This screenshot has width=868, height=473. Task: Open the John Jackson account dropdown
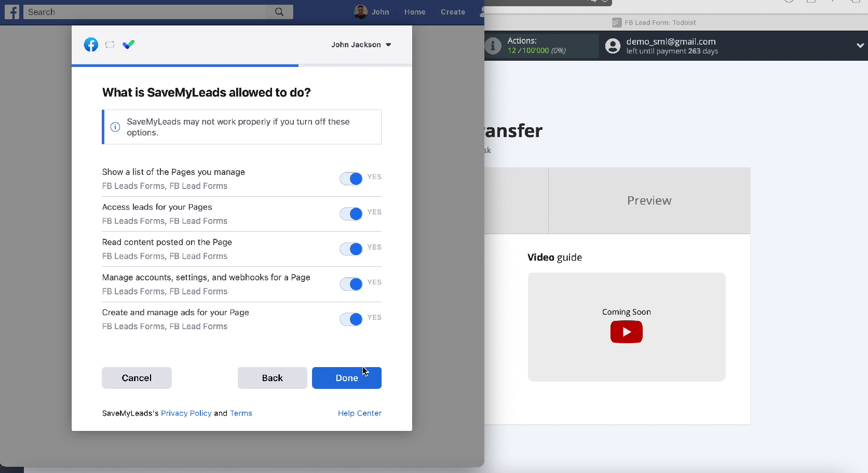[x=361, y=45]
